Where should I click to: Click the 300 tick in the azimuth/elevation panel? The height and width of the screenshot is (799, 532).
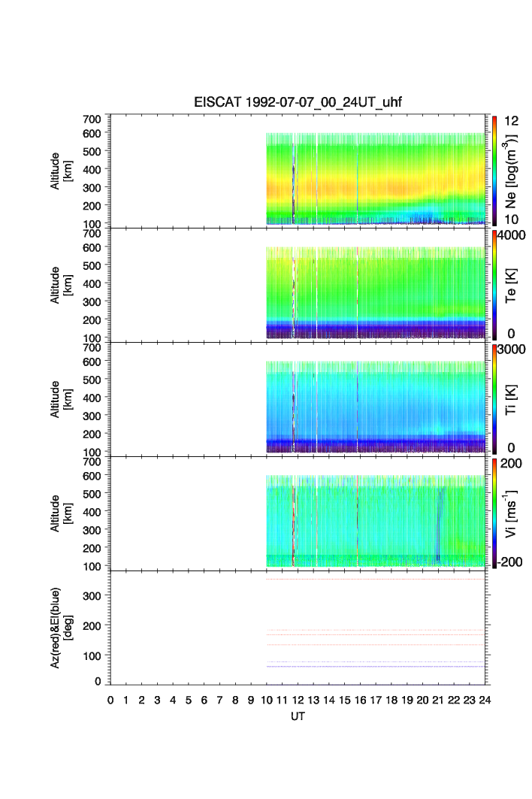point(92,596)
